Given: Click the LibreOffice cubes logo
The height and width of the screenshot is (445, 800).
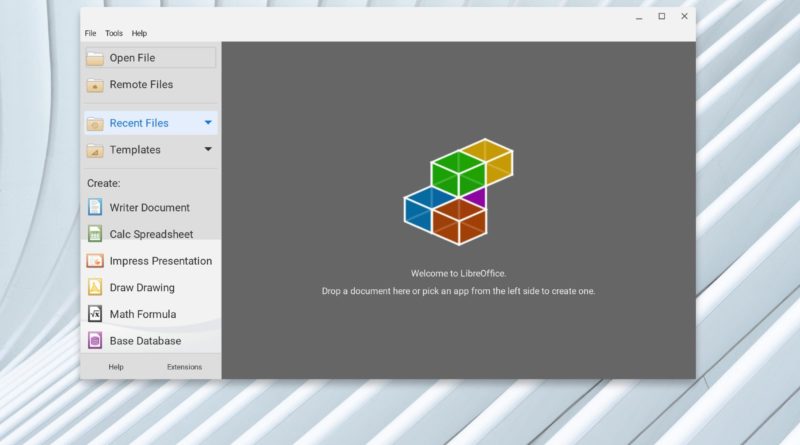Looking at the screenshot, I should point(458,191).
